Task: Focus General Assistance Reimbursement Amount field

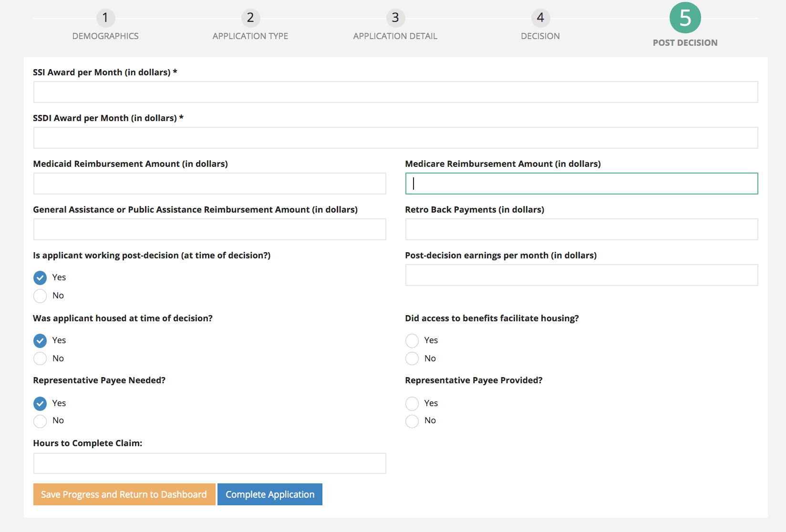Action: 209,229
